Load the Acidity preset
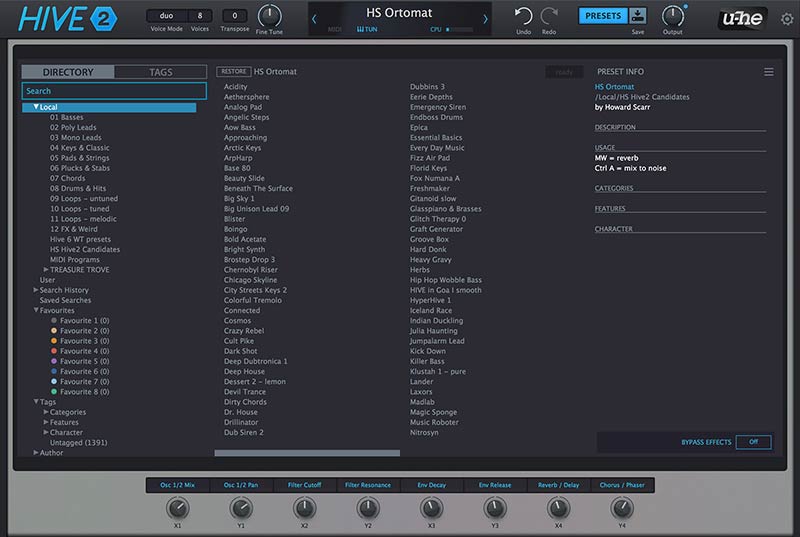Image resolution: width=800 pixels, height=537 pixels. click(x=235, y=87)
